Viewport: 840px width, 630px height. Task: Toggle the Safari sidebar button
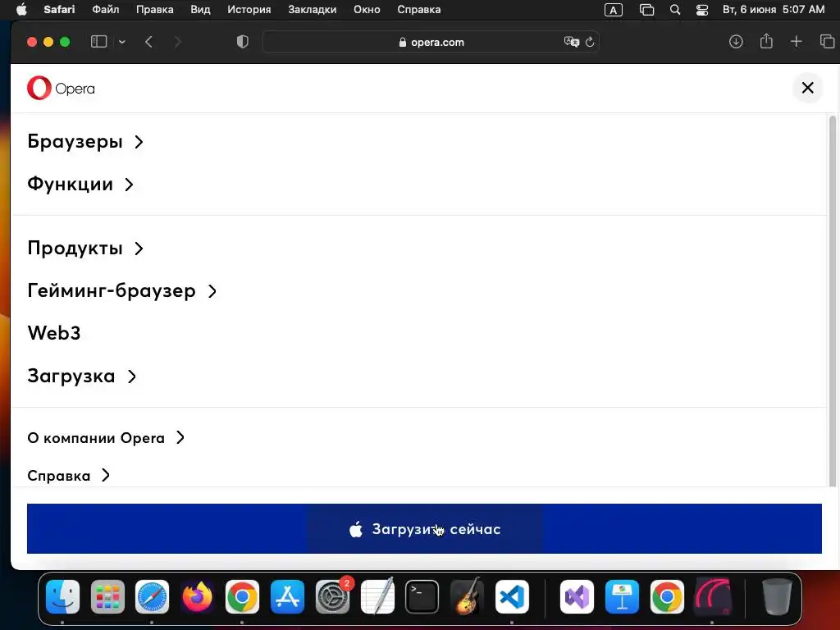point(99,42)
